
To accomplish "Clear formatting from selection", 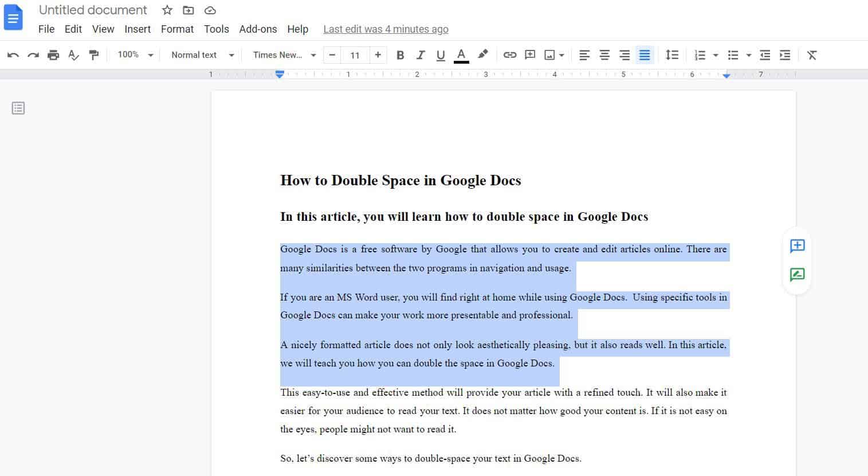I will [812, 55].
